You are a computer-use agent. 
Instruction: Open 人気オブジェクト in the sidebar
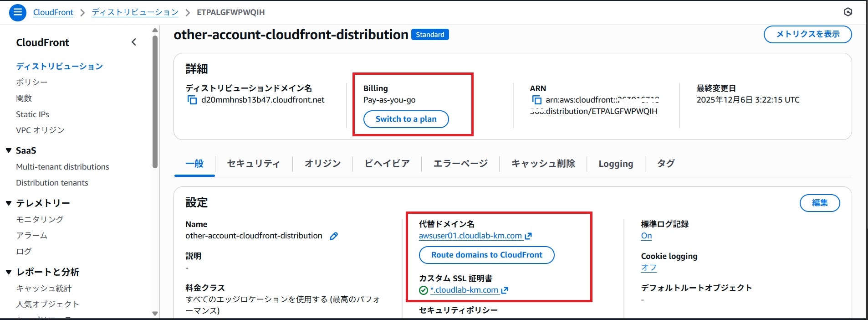pyautogui.click(x=47, y=305)
